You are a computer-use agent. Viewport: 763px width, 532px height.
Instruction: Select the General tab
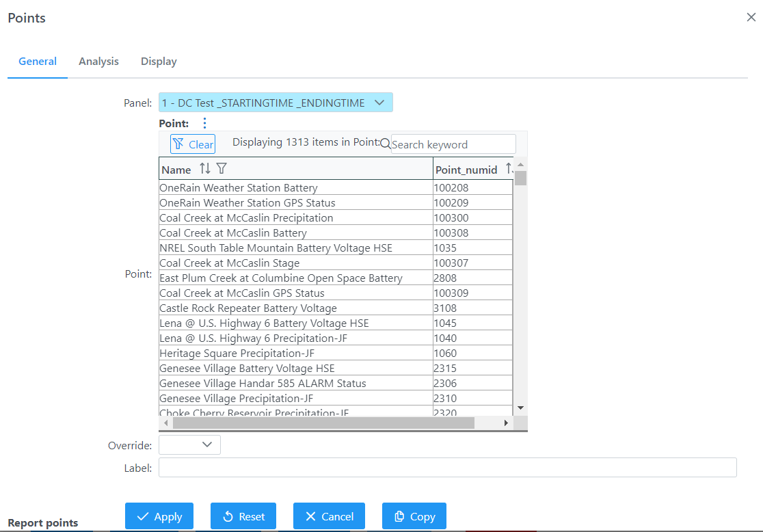tap(38, 62)
